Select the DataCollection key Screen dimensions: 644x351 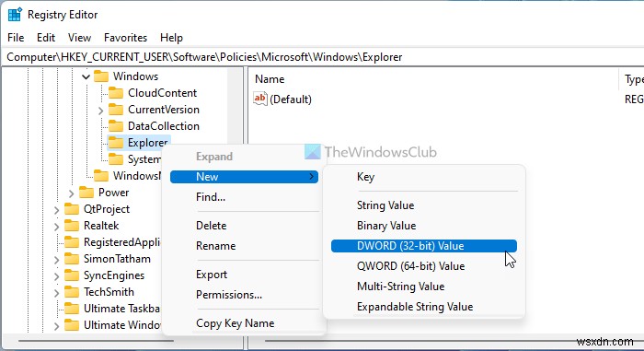click(164, 126)
